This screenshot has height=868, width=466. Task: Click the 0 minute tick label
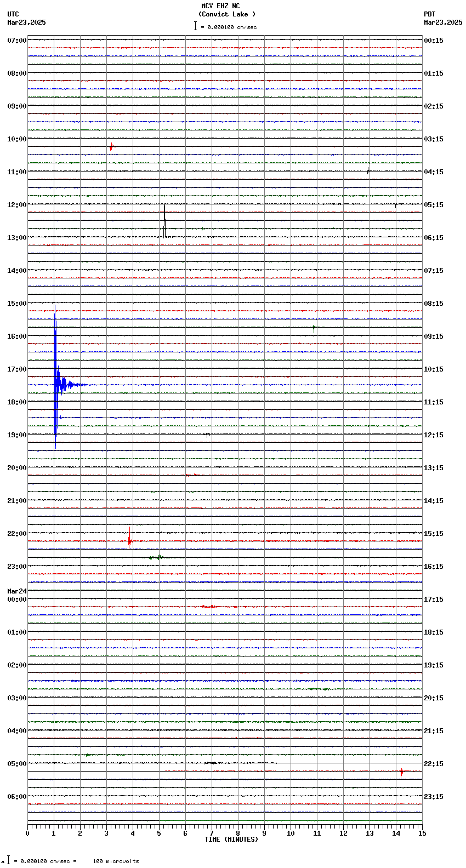coord(27,833)
